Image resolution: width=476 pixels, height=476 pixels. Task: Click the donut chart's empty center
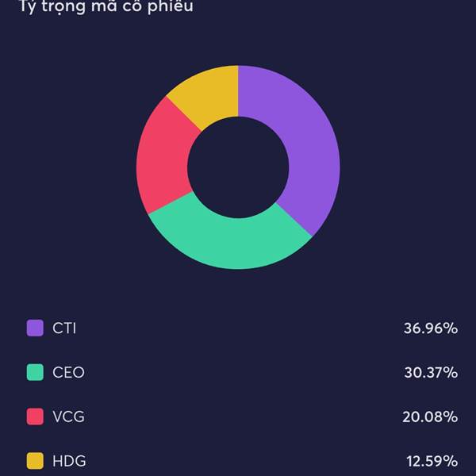click(238, 167)
